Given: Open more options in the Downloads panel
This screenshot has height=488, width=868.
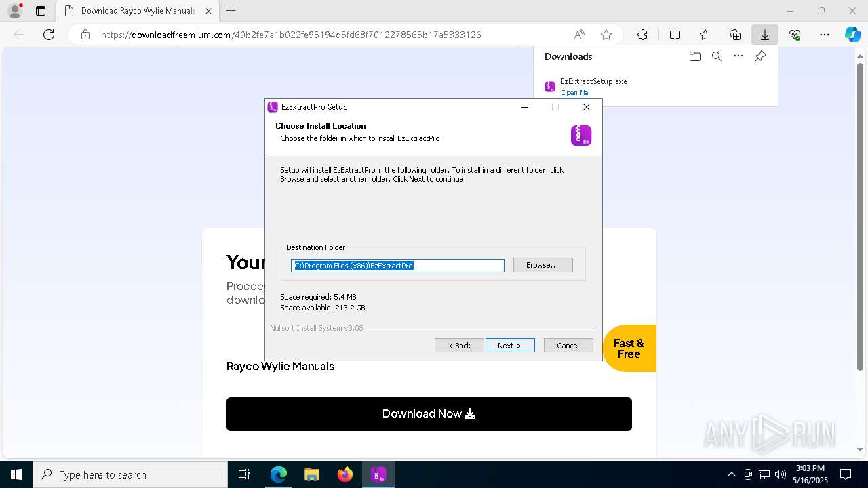Looking at the screenshot, I should [x=738, y=56].
